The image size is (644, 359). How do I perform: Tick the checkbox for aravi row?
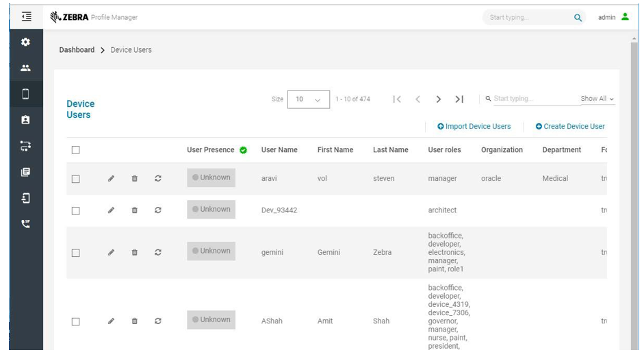click(76, 179)
